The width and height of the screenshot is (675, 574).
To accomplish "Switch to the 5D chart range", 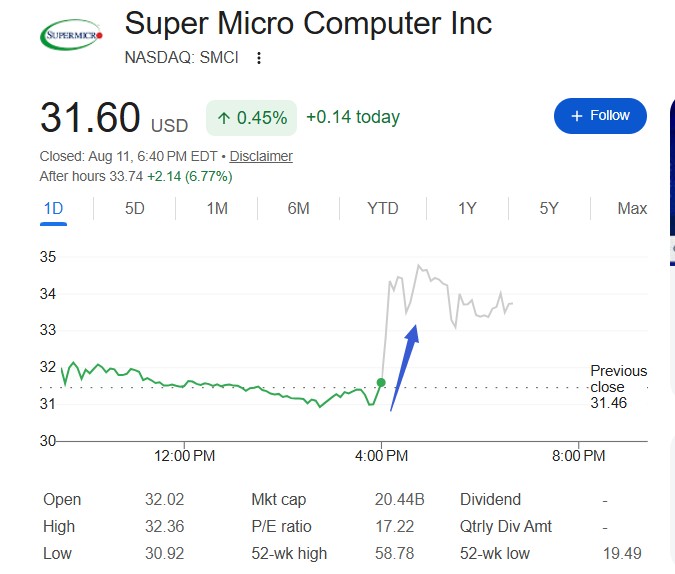I will click(x=135, y=209).
